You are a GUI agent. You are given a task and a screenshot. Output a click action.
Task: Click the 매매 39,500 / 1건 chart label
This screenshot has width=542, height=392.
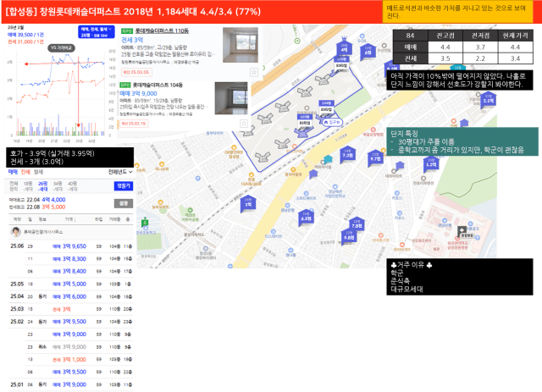coord(25,35)
